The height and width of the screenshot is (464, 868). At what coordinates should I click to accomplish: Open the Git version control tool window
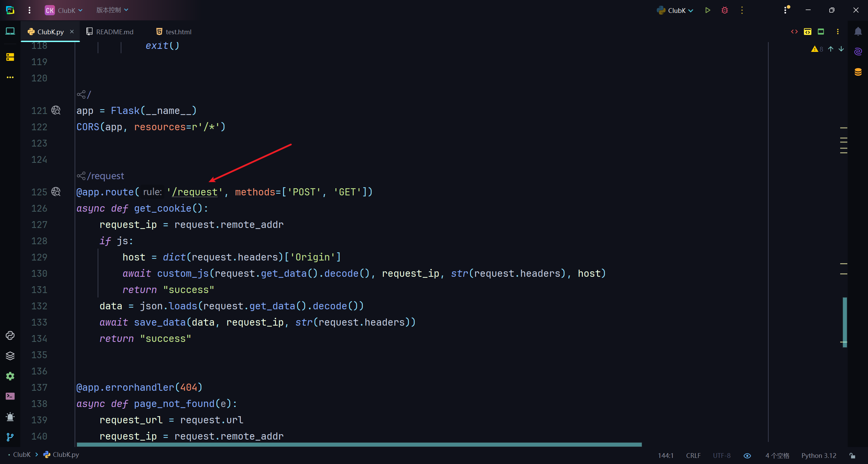[10, 437]
